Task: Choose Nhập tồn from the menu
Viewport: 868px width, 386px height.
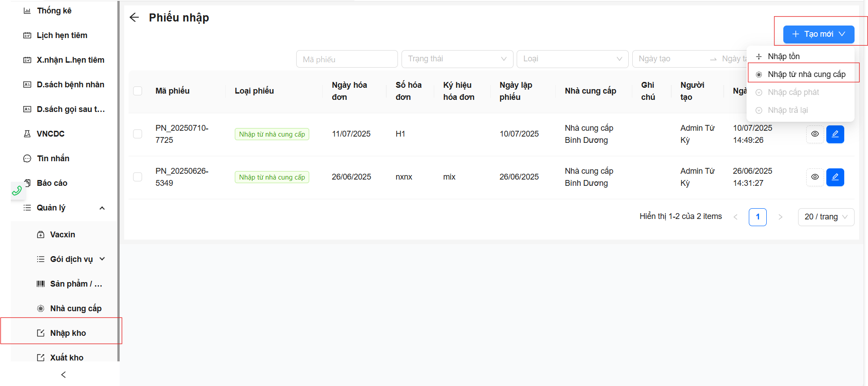Action: pos(783,56)
